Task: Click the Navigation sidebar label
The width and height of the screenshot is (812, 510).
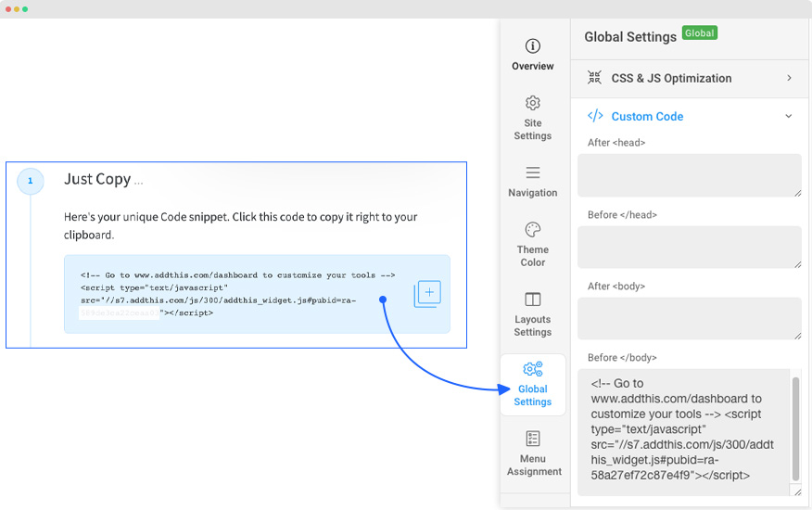Action: 532,193
